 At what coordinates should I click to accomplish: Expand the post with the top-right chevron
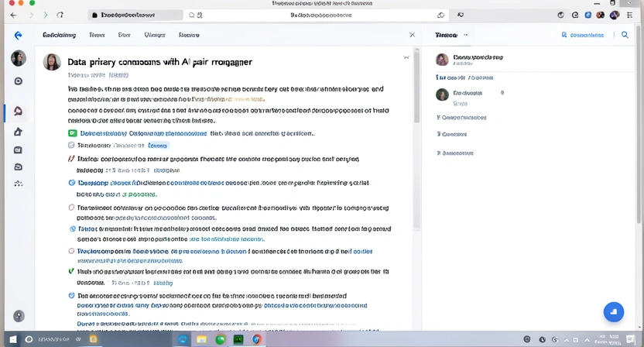(406, 57)
